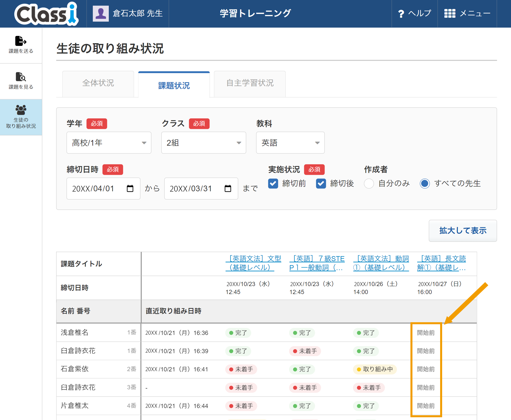511x420 pixels.
Task: Open the 教科 dropdown showing 英語
Action: tap(290, 143)
